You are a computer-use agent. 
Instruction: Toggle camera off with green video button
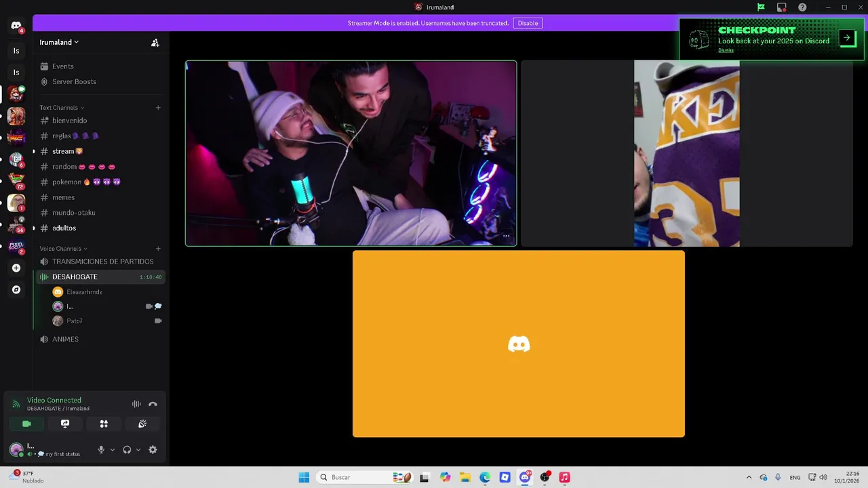tap(26, 424)
